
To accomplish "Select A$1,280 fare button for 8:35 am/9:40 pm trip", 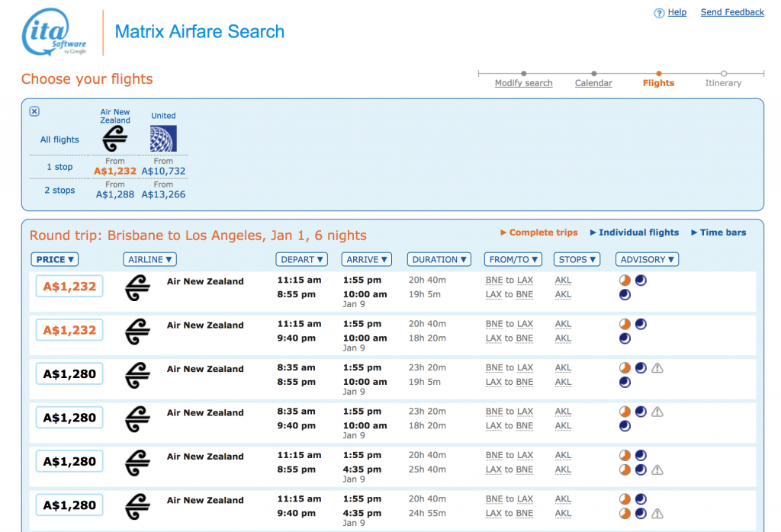I will click(x=69, y=418).
